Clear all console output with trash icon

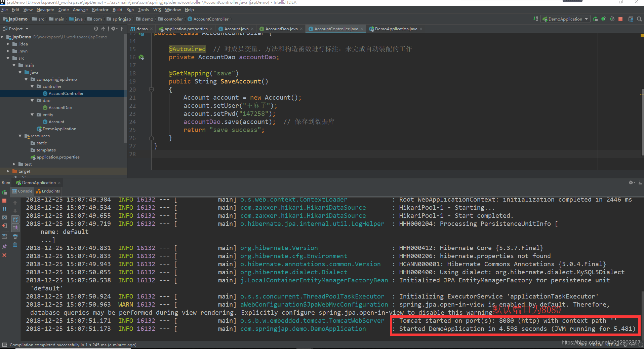coord(15,245)
